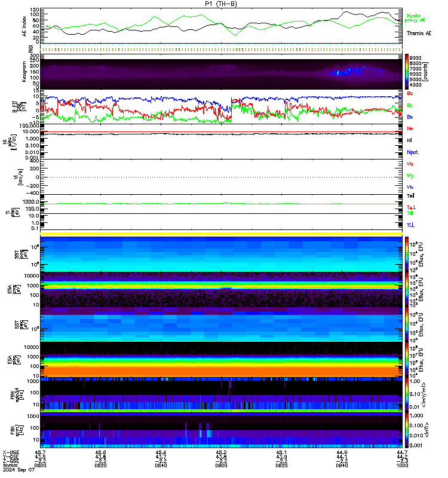448x478 pixels.
Task: Click the FBK electric field spectrogram panel
Action: pos(221,395)
